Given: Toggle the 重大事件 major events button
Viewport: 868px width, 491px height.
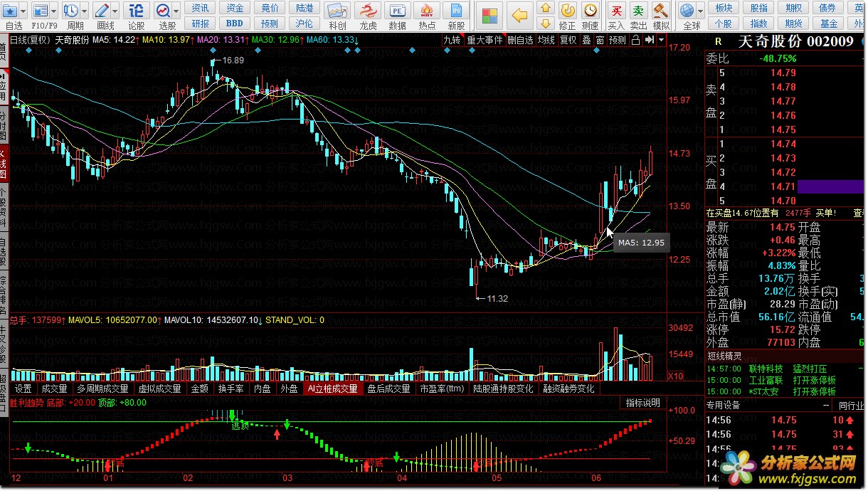Looking at the screenshot, I should 485,41.
